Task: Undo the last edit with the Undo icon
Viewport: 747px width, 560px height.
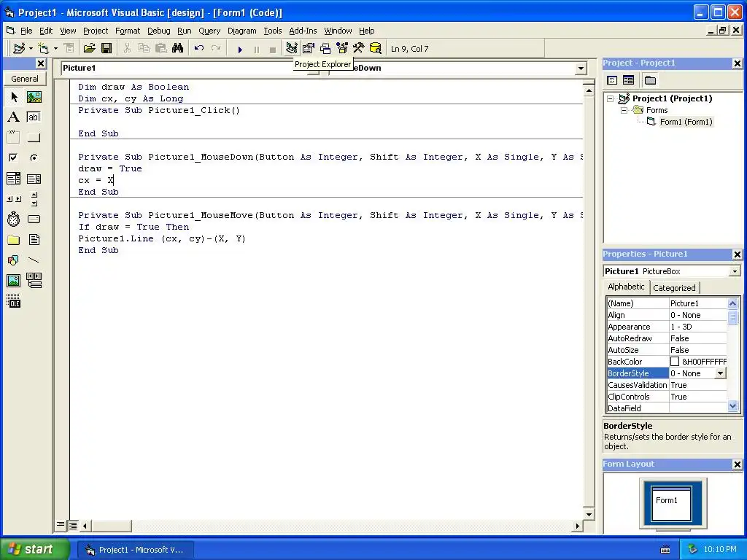Action: [199, 49]
